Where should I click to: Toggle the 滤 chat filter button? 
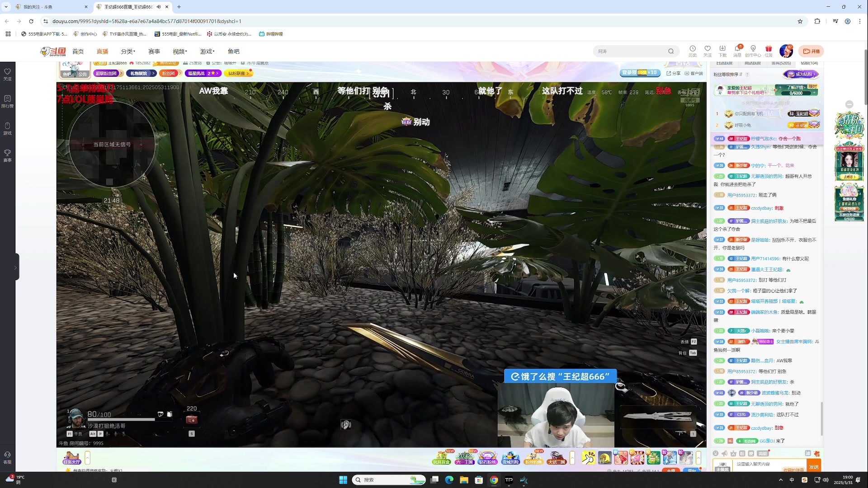pyautogui.click(x=808, y=454)
